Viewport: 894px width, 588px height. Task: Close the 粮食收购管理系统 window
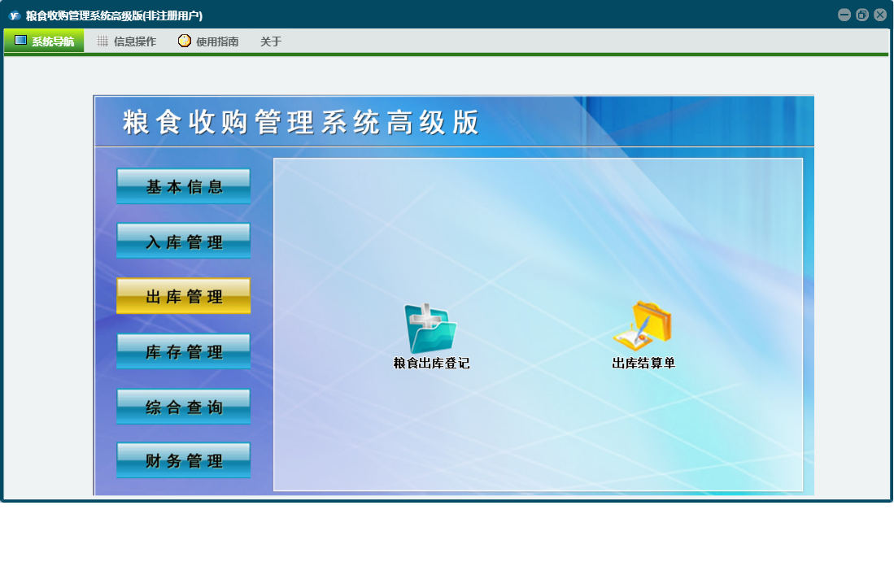(880, 15)
